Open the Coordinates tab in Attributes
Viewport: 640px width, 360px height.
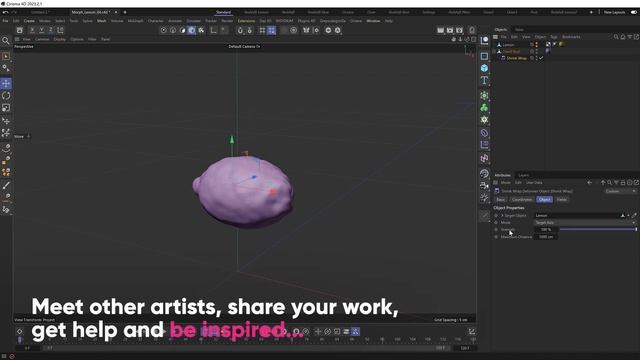click(x=522, y=199)
